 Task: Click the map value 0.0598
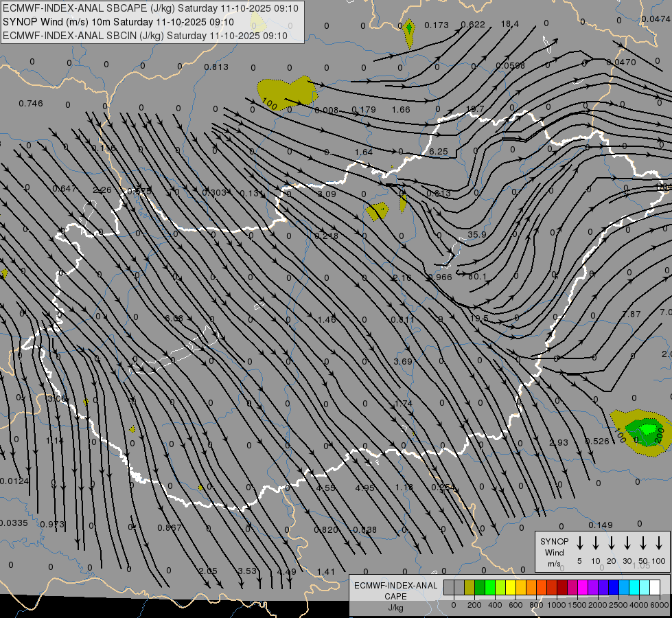pos(511,66)
